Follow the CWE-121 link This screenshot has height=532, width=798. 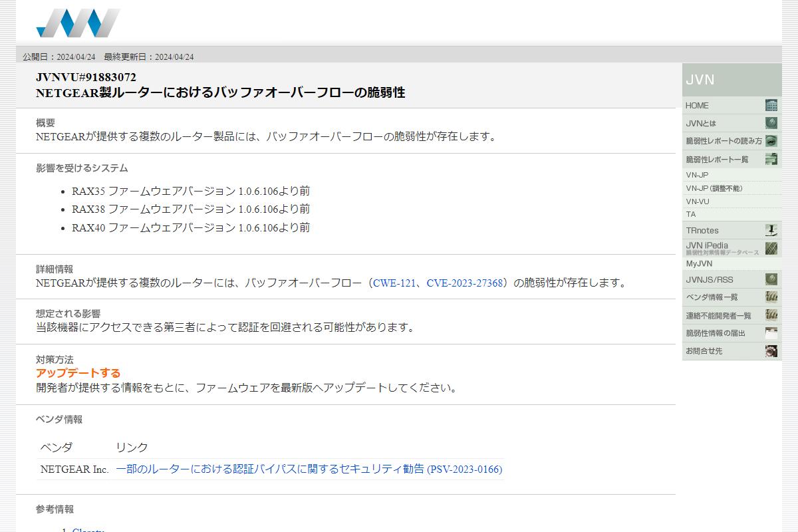tap(394, 283)
